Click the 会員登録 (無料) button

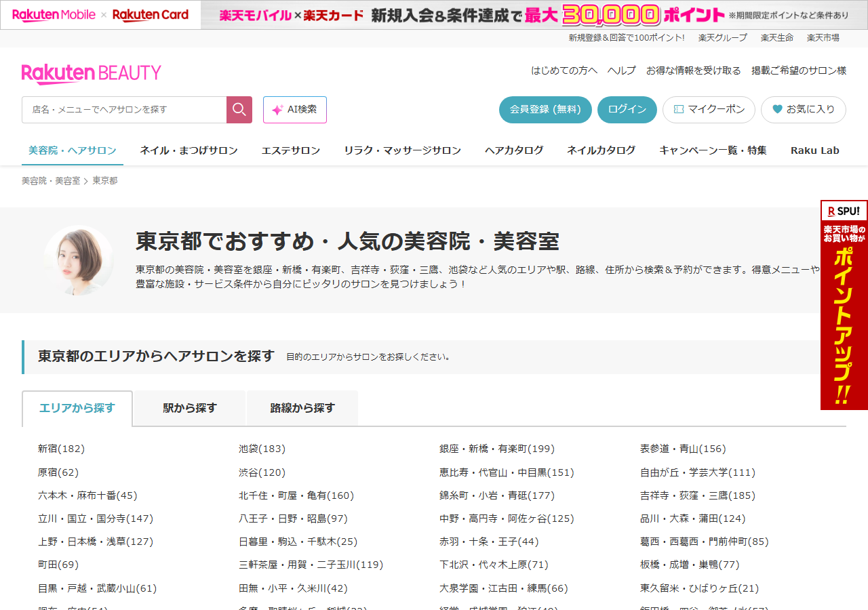click(545, 110)
